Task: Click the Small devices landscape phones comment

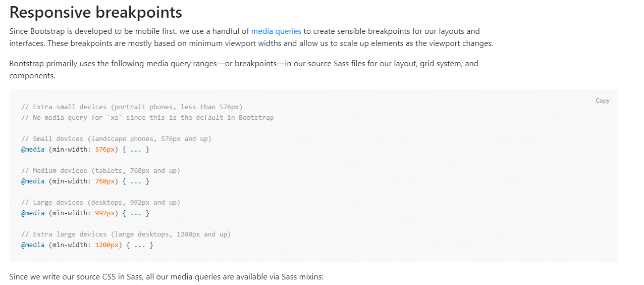Action: (x=116, y=139)
